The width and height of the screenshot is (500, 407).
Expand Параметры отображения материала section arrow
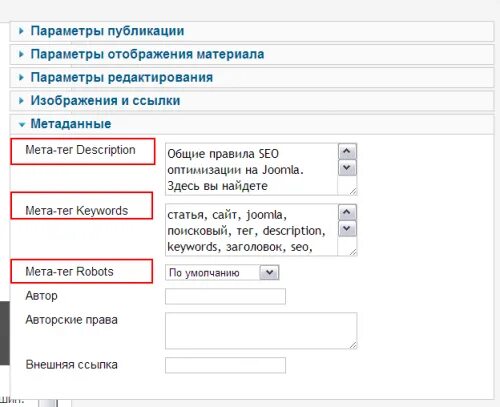(x=21, y=54)
